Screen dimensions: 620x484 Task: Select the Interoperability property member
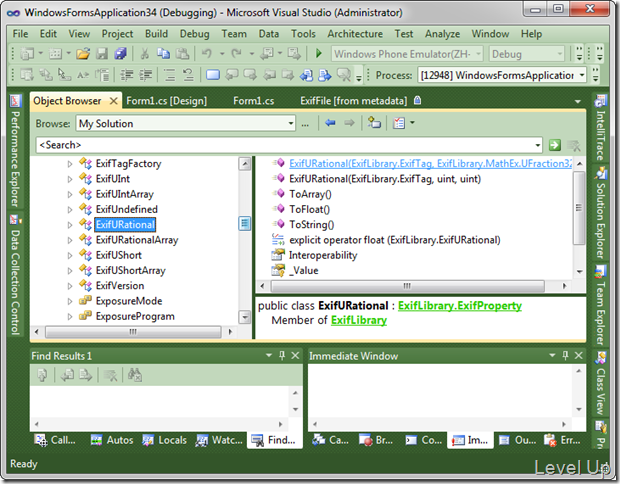323,255
